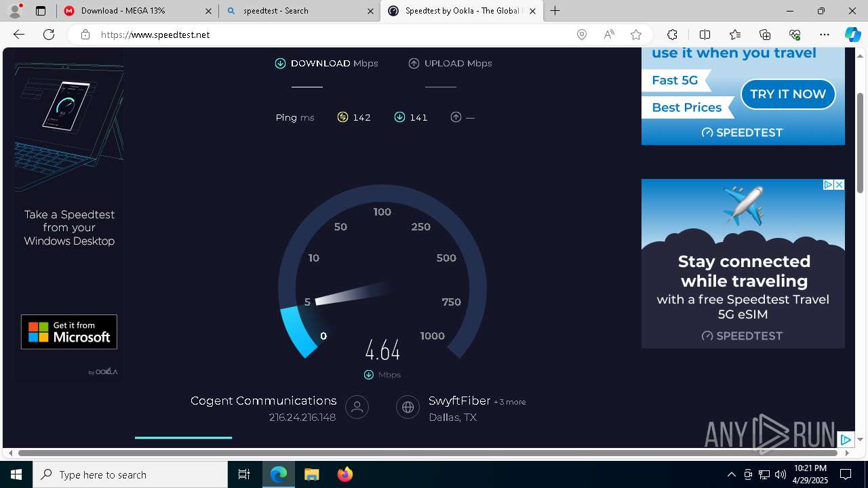The image size is (868, 488).
Task: Click the Cogent Communications provider name
Action: point(263,401)
